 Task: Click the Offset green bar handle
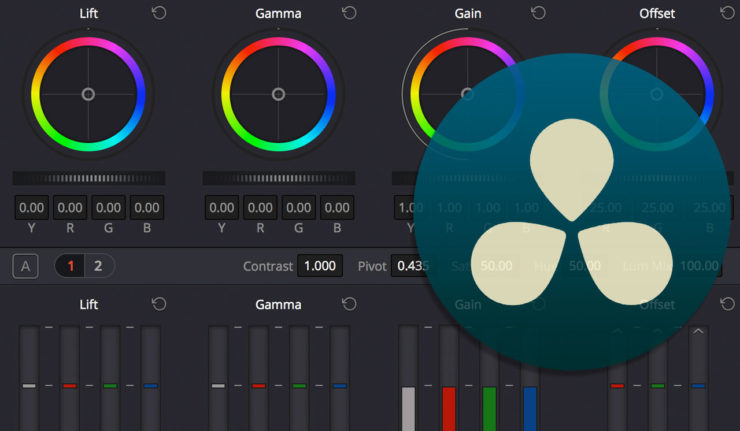pyautogui.click(x=657, y=386)
